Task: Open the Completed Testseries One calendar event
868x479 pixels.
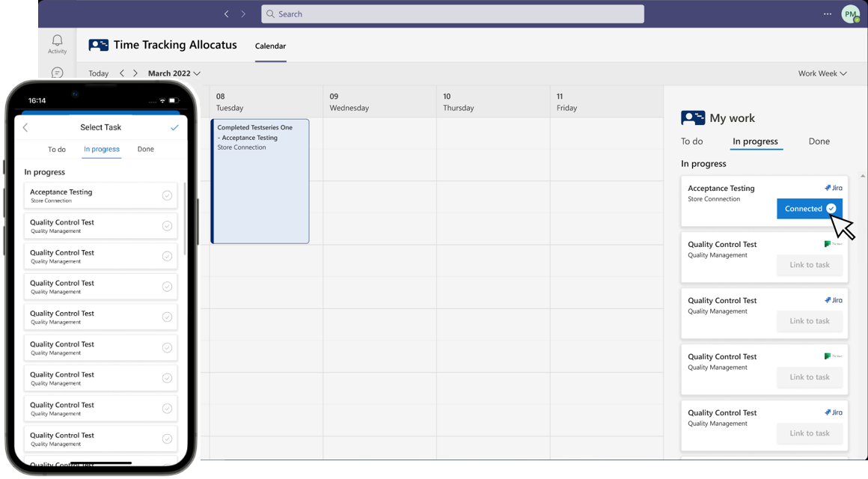Action: 260,181
